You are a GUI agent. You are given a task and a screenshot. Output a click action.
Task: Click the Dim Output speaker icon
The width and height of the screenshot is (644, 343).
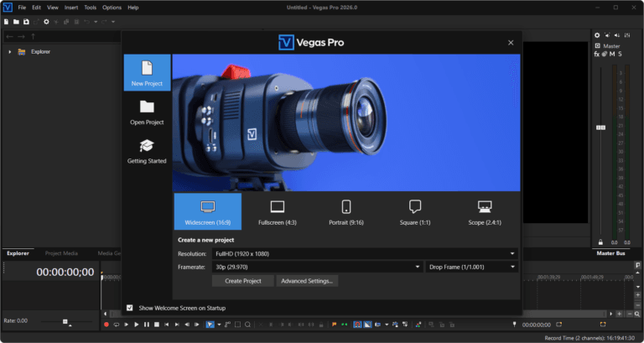tap(617, 35)
